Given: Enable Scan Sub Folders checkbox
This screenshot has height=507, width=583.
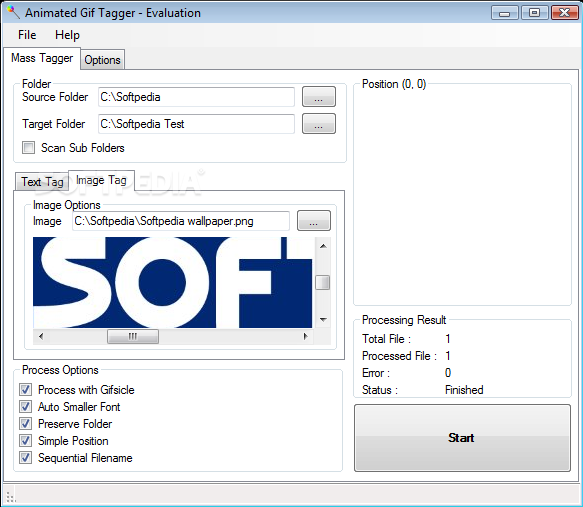Looking at the screenshot, I should (x=28, y=148).
